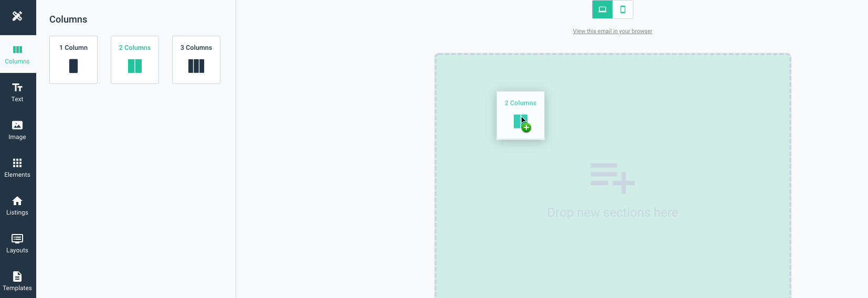The height and width of the screenshot is (298, 868).
Task: Click 'View this email in your browser' link
Action: (x=612, y=31)
